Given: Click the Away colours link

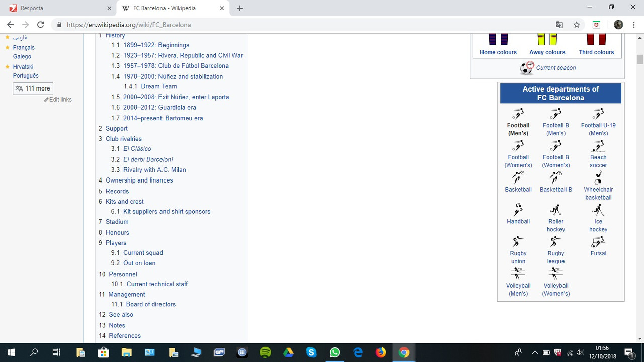Looking at the screenshot, I should (x=547, y=52).
